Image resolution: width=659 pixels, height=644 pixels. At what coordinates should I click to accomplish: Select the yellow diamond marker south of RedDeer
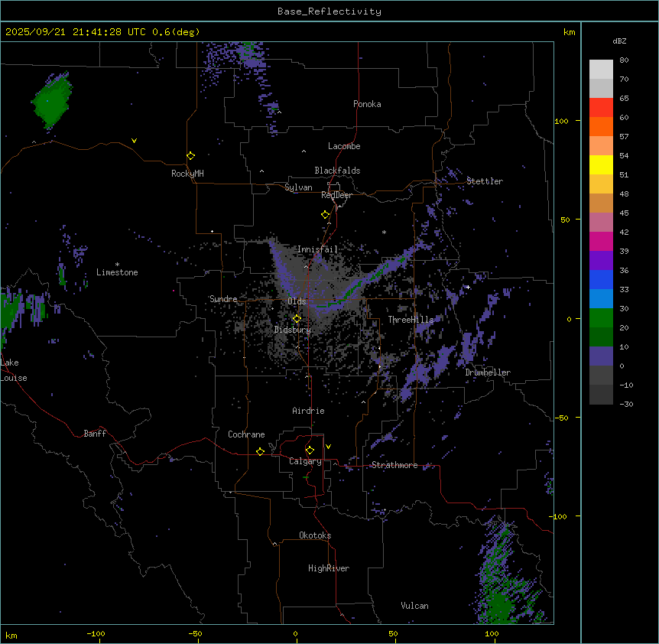pyautogui.click(x=325, y=215)
